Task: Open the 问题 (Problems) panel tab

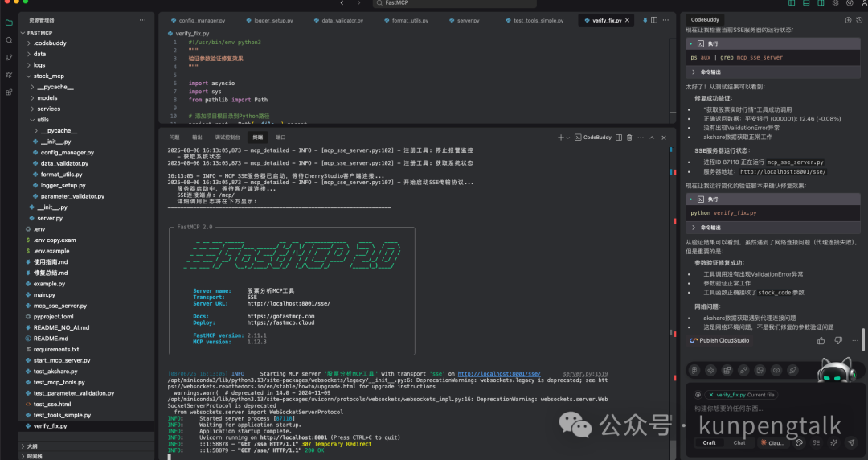Action: pyautogui.click(x=174, y=138)
